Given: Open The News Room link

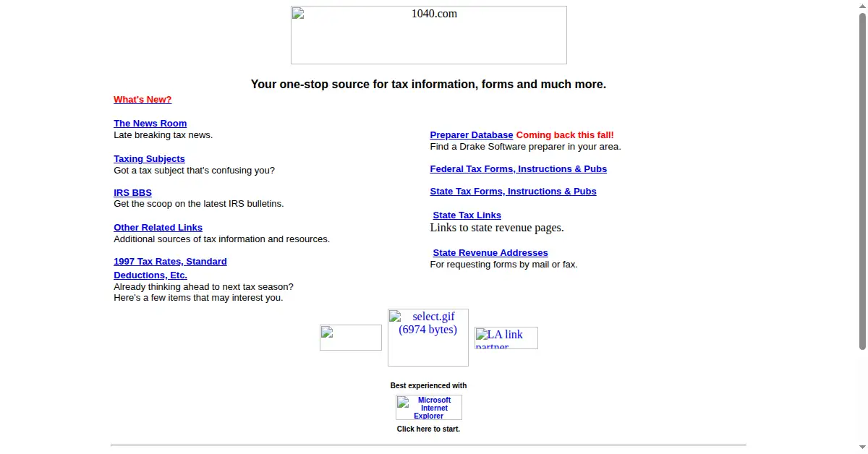Looking at the screenshot, I should 150,124.
